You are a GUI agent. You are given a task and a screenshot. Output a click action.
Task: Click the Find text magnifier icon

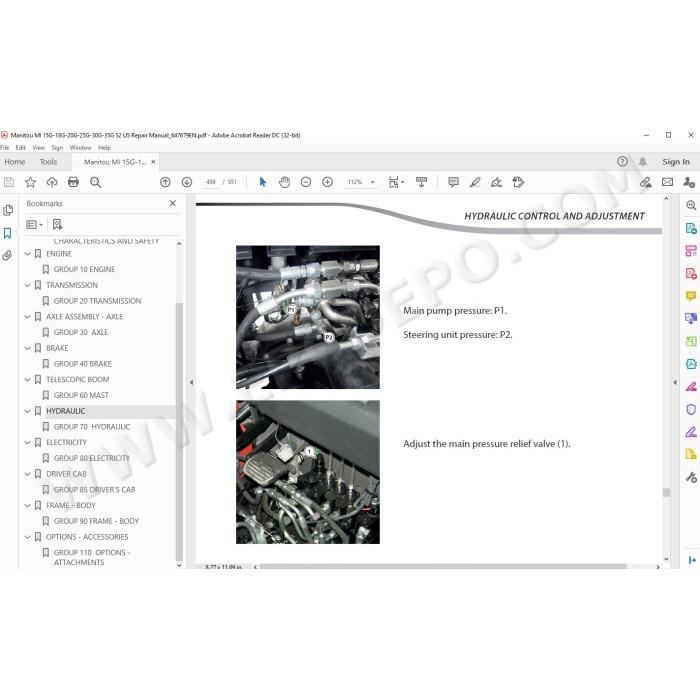point(96,182)
